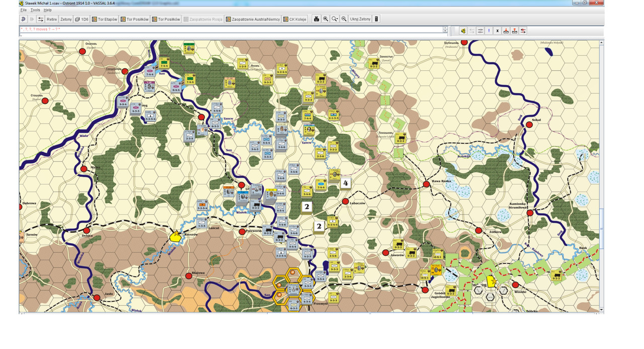This screenshot has height=349, width=644.
Task: Click the Retire button
Action: [x=52, y=19]
